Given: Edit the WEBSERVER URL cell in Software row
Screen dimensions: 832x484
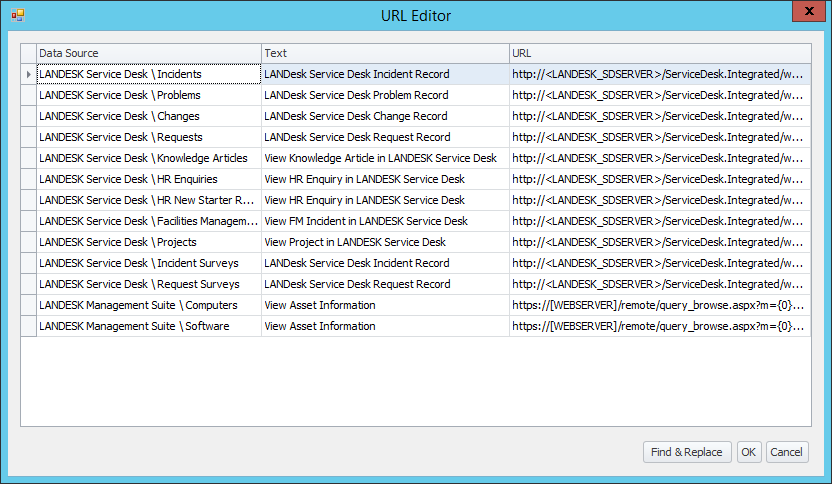Looking at the screenshot, I should 660,326.
